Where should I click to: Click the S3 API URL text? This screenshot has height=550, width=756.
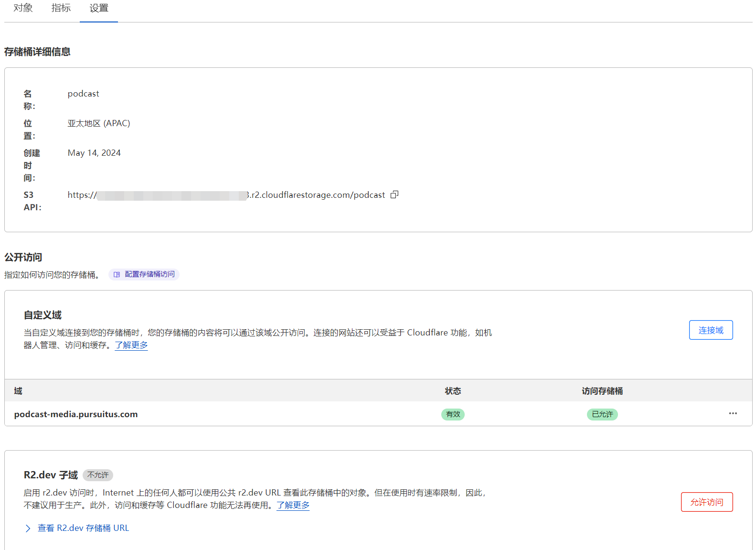[x=226, y=195]
